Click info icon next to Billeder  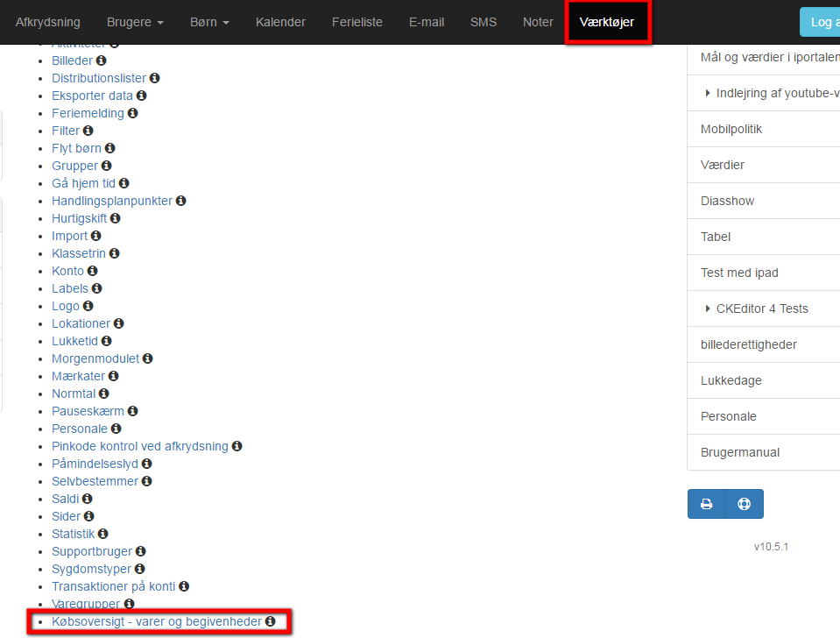pos(102,60)
